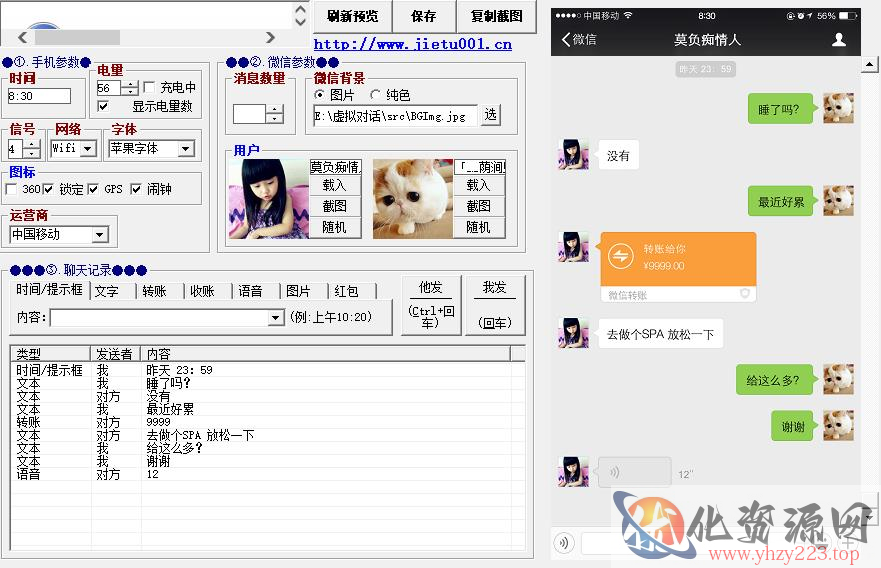Switch to 收账 tab
This screenshot has height=568, width=881.
[202, 291]
